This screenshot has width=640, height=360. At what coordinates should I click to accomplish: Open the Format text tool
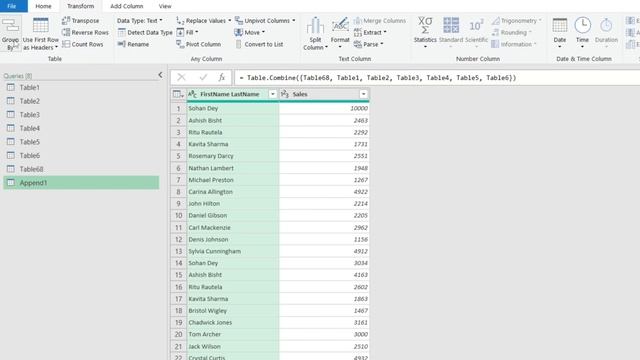pos(340,32)
